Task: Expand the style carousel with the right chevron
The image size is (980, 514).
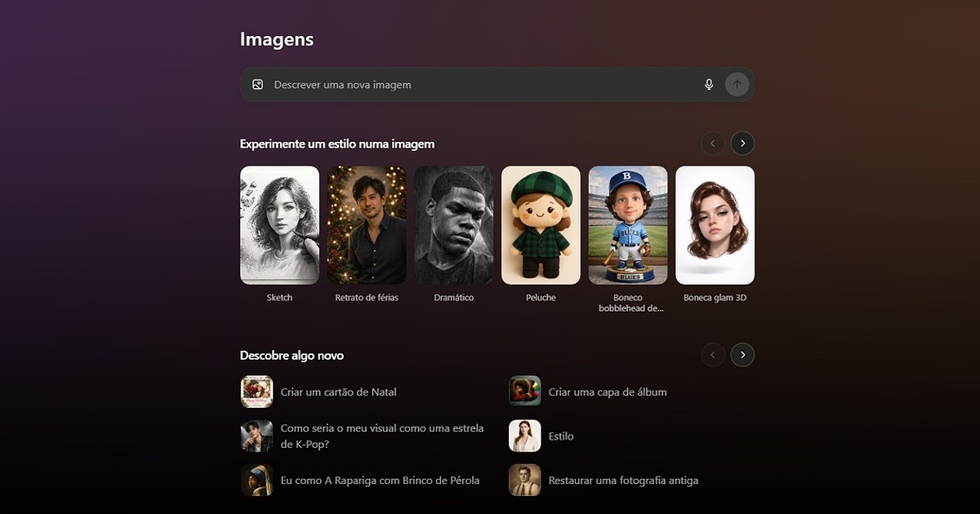Action: tap(742, 143)
